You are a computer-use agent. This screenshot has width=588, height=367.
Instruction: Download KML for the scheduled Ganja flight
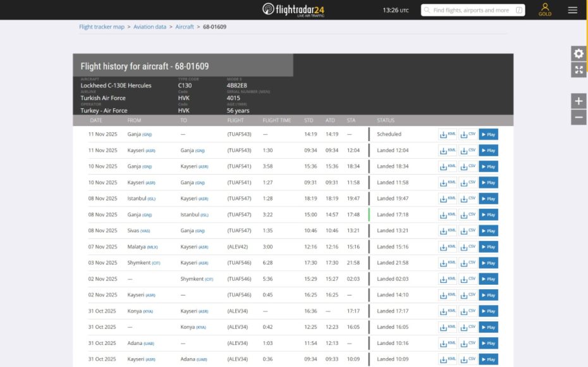coord(448,134)
